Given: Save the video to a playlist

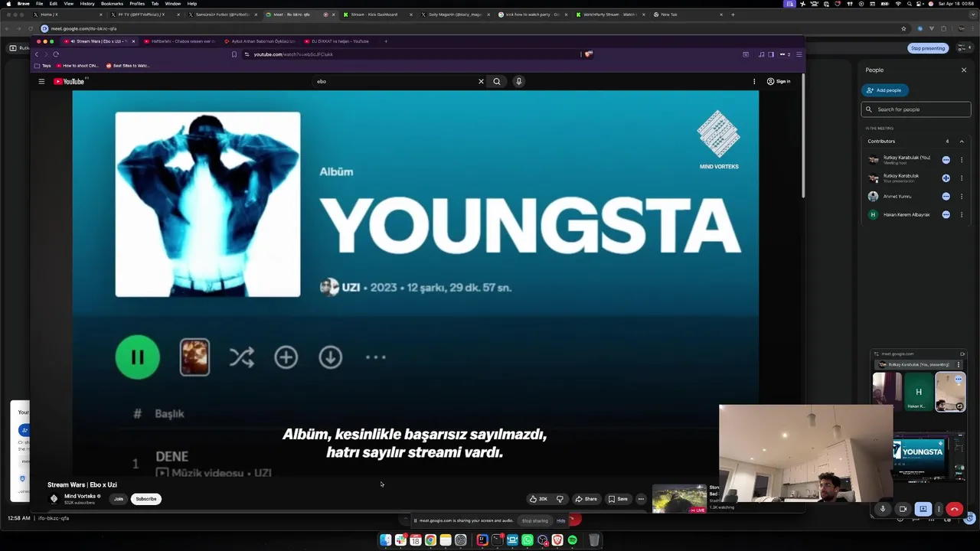Looking at the screenshot, I should (618, 499).
